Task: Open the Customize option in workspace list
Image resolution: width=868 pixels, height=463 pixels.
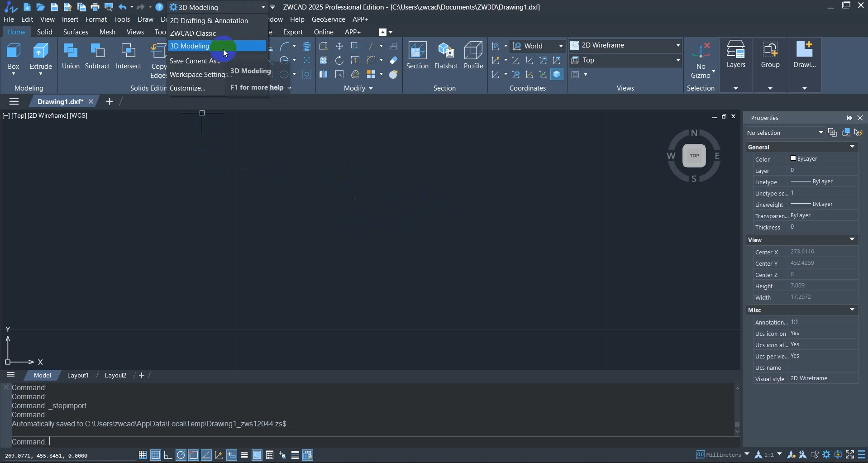Action: (187, 88)
